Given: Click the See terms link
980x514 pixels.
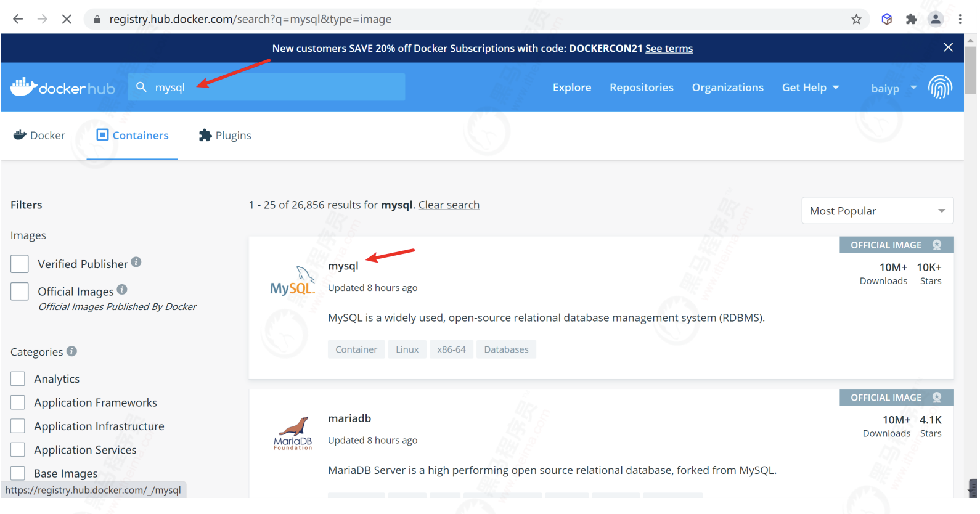Looking at the screenshot, I should [x=669, y=48].
